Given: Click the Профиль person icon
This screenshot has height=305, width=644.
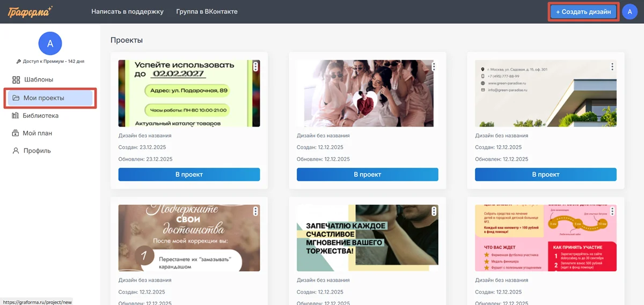Looking at the screenshot, I should point(16,151).
